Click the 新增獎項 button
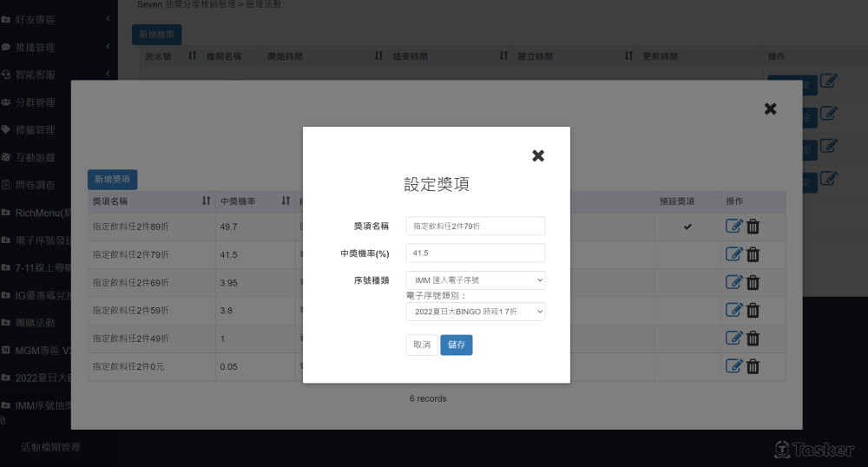The width and height of the screenshot is (868, 467). pos(112,180)
